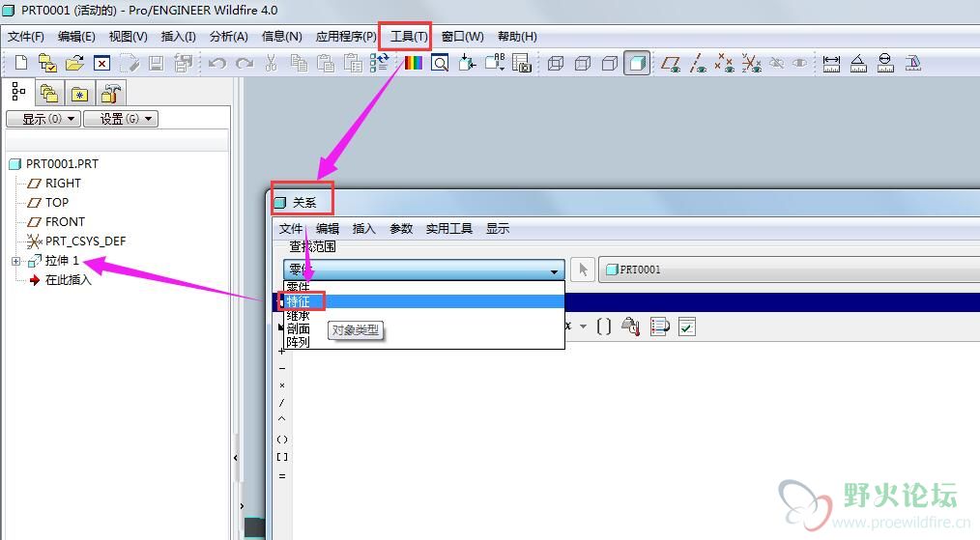This screenshot has width=980, height=540.
Task: Create a new file with the blank page icon
Action: coord(21,63)
